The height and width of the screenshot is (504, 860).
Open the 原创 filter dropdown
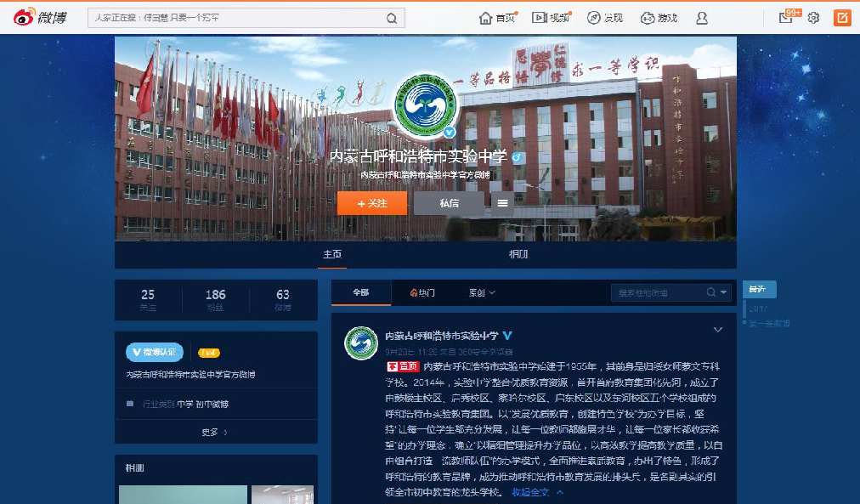(482, 293)
